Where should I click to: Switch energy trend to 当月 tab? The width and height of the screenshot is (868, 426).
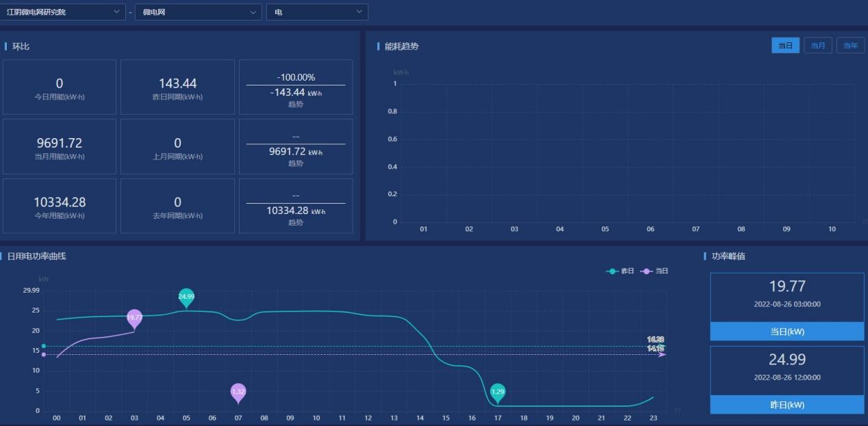pos(817,46)
